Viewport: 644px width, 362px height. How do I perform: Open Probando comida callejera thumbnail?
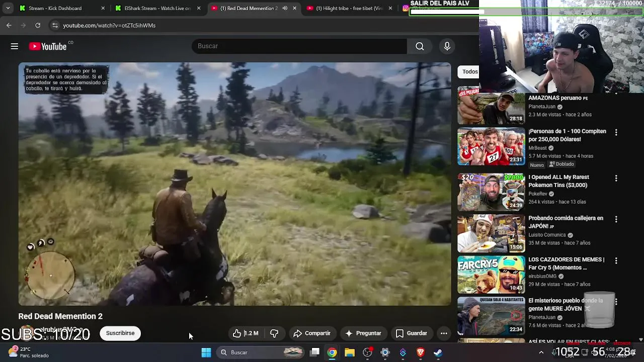[491, 233]
